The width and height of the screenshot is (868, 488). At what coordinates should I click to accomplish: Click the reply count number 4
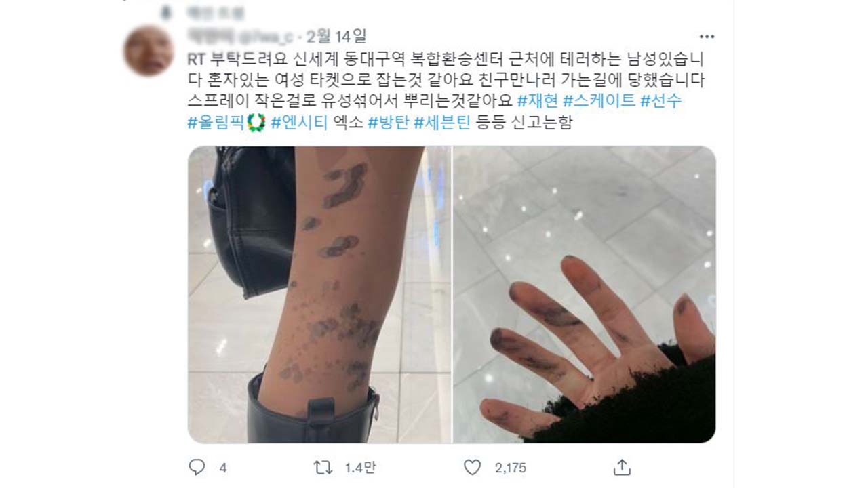[223, 468]
